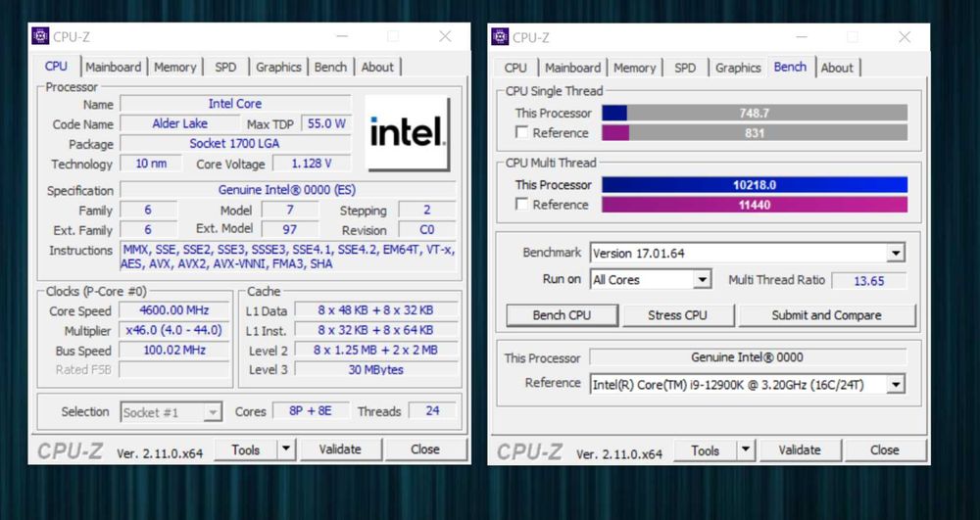The image size is (980, 520).
Task: Click the Revision value C0
Action: (427, 230)
